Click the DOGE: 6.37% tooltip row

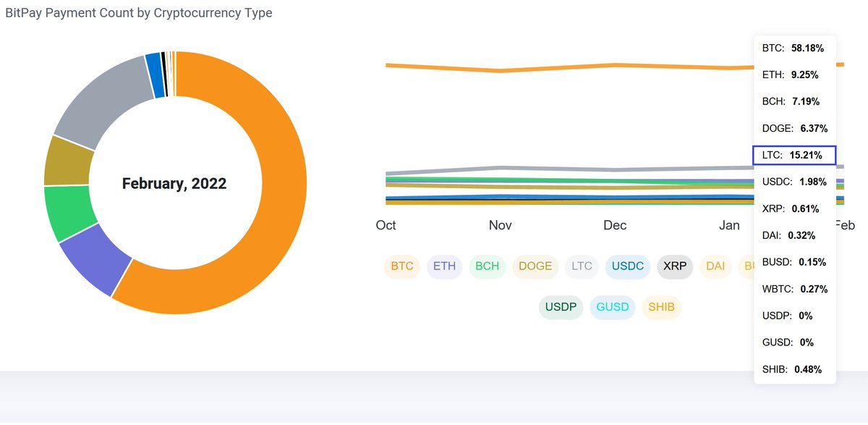795,128
